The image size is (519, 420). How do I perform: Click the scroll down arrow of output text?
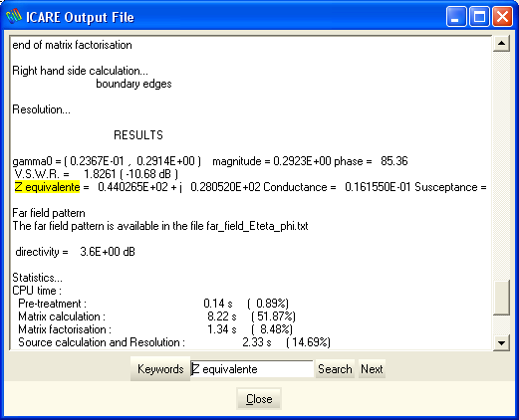(x=501, y=342)
